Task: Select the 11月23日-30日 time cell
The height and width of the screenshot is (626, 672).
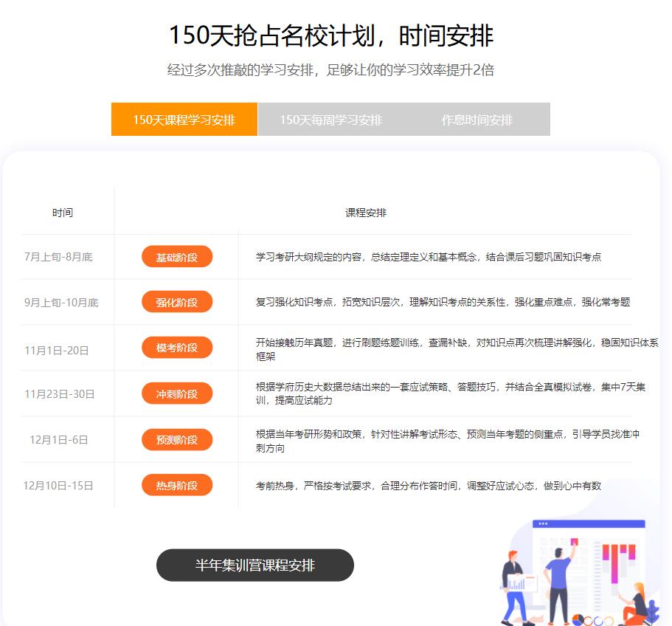Action: pos(60,393)
